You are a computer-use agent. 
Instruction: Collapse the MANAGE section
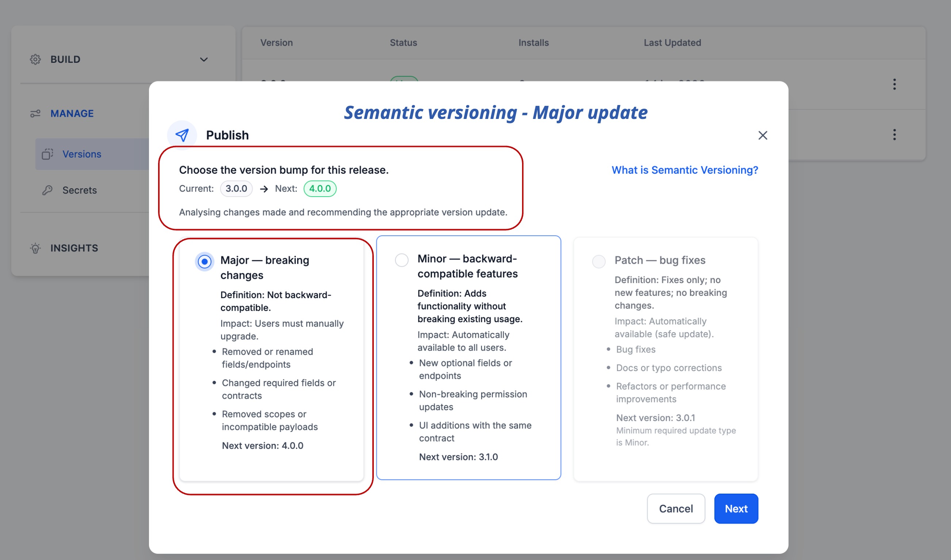72,113
